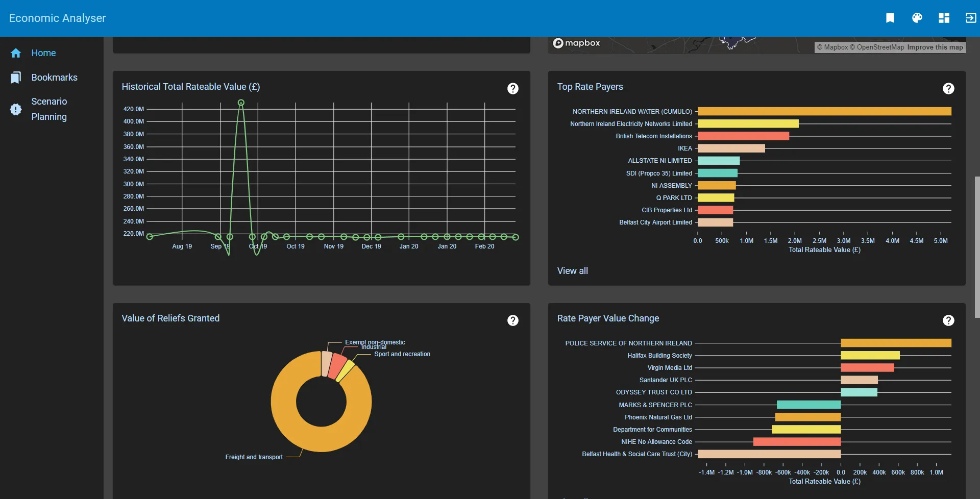Click the Santander UK PLC bar
Image resolution: width=980 pixels, height=499 pixels.
coord(860,380)
